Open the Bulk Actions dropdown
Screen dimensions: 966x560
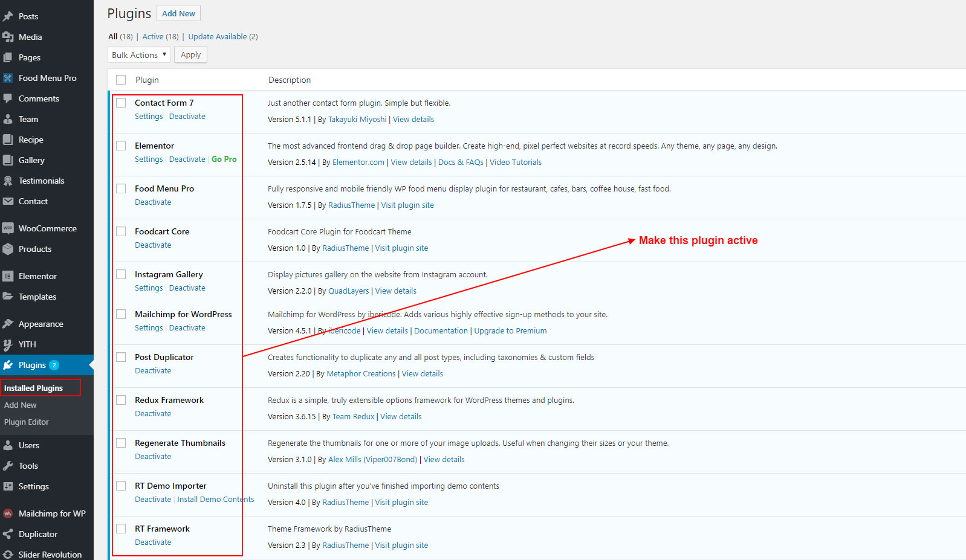coord(139,55)
